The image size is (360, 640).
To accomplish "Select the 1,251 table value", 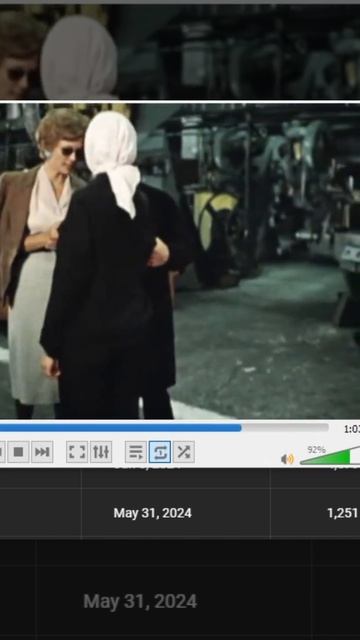I will pos(342,513).
